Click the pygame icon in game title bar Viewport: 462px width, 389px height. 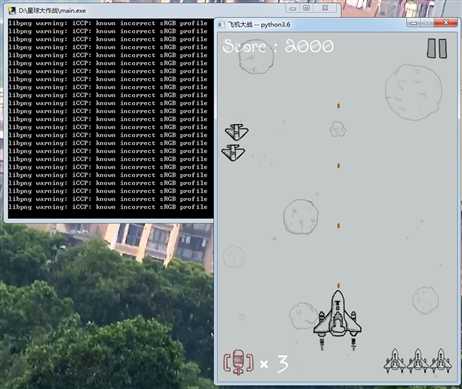point(221,25)
